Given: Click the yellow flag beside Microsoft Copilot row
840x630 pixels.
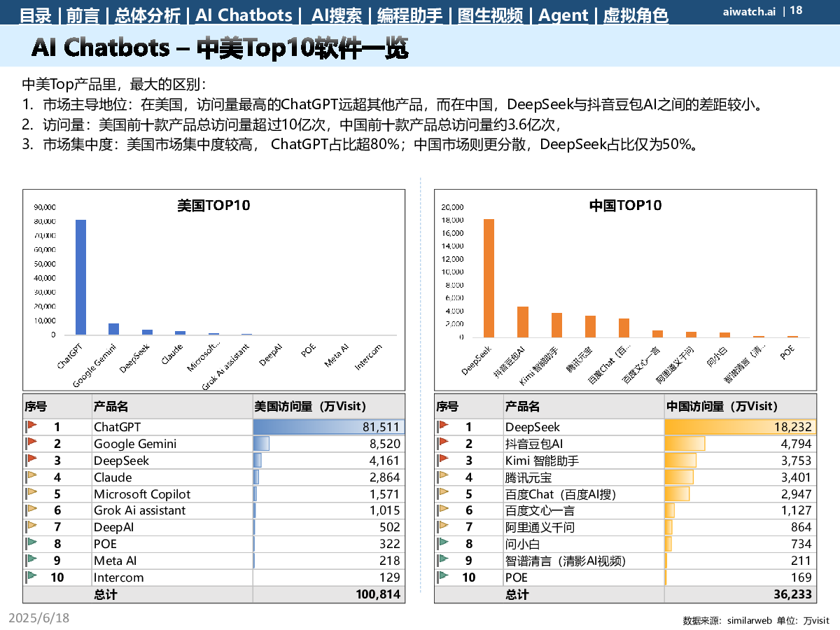Looking at the screenshot, I should (x=31, y=493).
